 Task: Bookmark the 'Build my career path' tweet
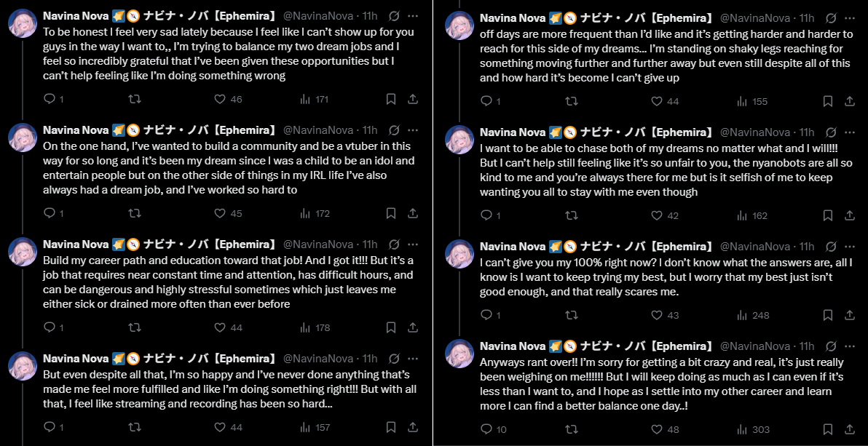pos(391,327)
